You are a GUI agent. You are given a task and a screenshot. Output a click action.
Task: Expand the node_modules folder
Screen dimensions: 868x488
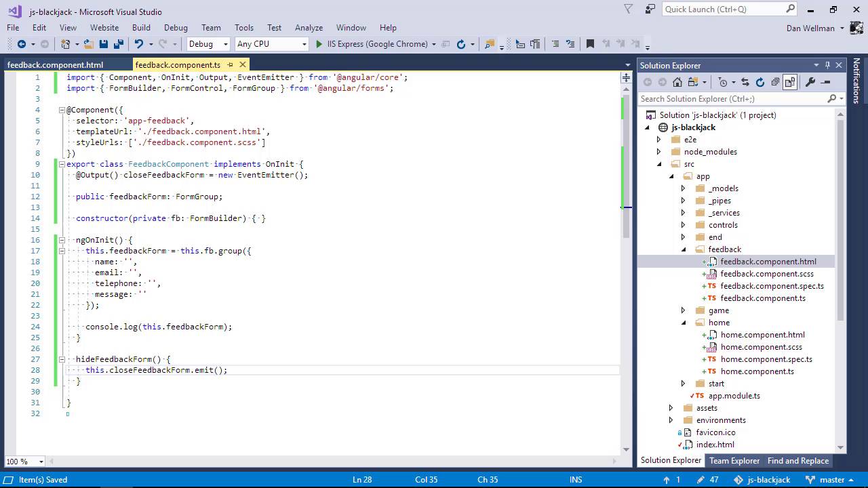point(658,152)
